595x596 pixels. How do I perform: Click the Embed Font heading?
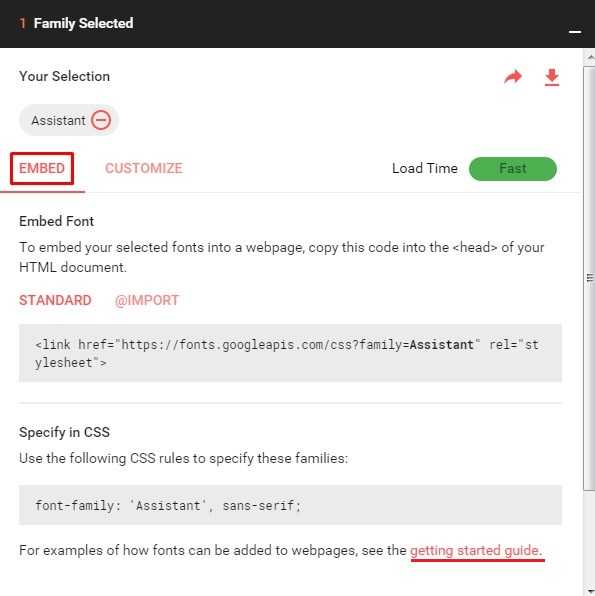tap(56, 221)
